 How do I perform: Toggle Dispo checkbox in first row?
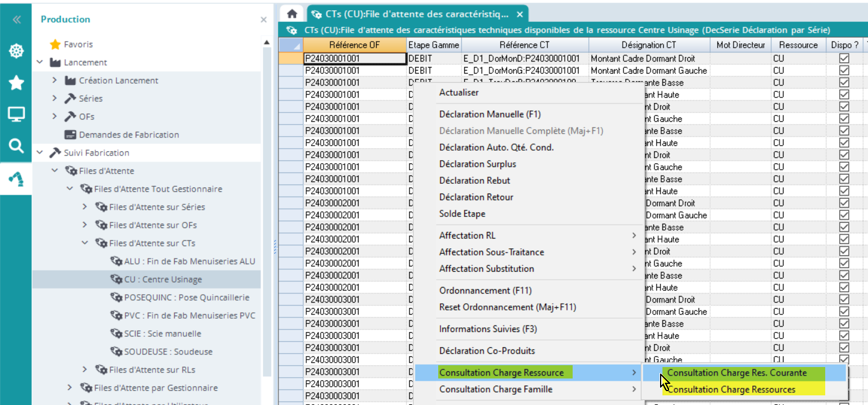click(x=844, y=58)
